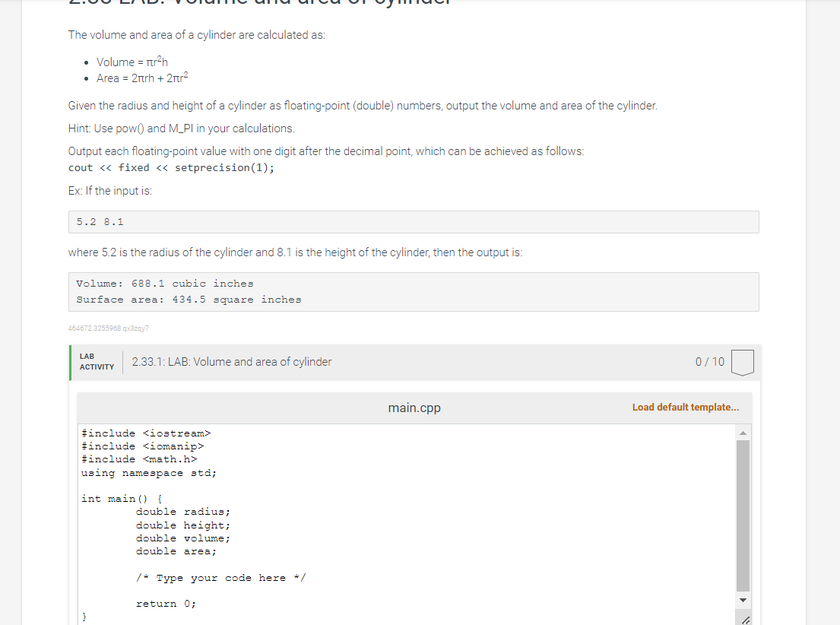Screen dimensions: 840x625
Task: Click the lab title 2.33.1 heading
Action: pos(231,361)
